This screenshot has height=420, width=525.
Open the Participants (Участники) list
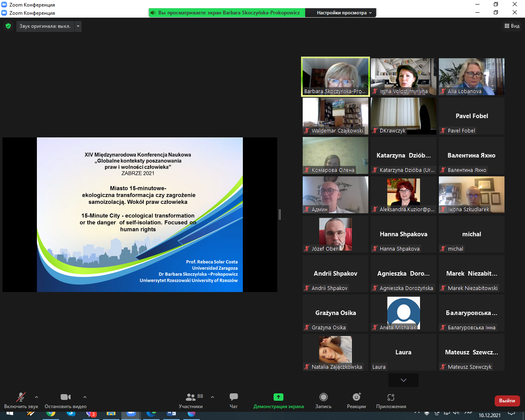pos(191,400)
